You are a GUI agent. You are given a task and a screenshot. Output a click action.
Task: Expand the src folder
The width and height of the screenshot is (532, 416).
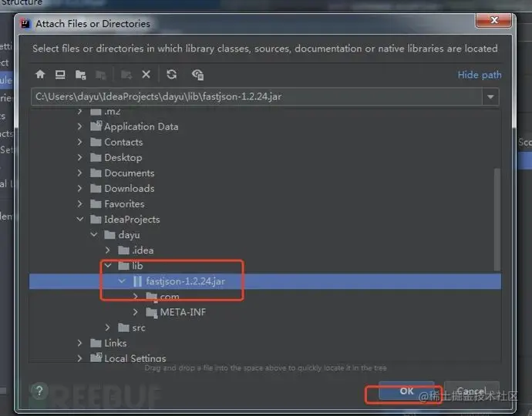(x=107, y=327)
